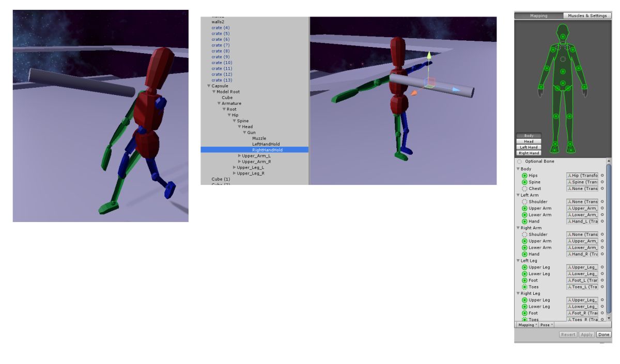Click the Apply button
620x364 pixels.
pyautogui.click(x=586, y=335)
